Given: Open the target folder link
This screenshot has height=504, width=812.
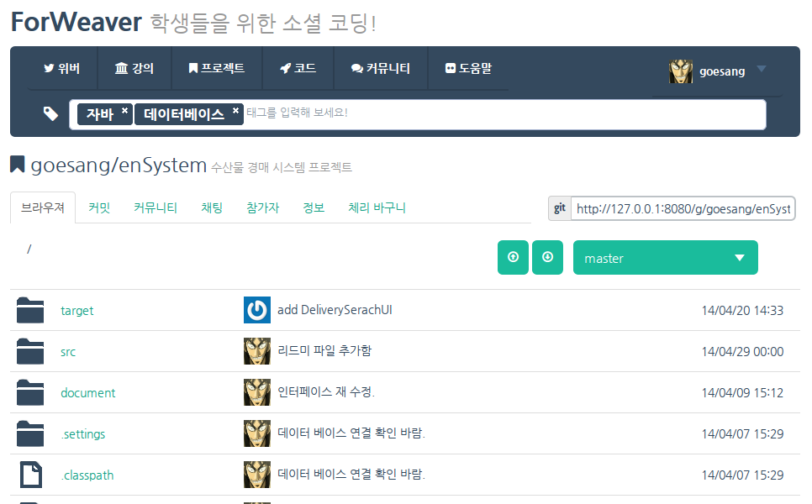Looking at the screenshot, I should tap(77, 311).
